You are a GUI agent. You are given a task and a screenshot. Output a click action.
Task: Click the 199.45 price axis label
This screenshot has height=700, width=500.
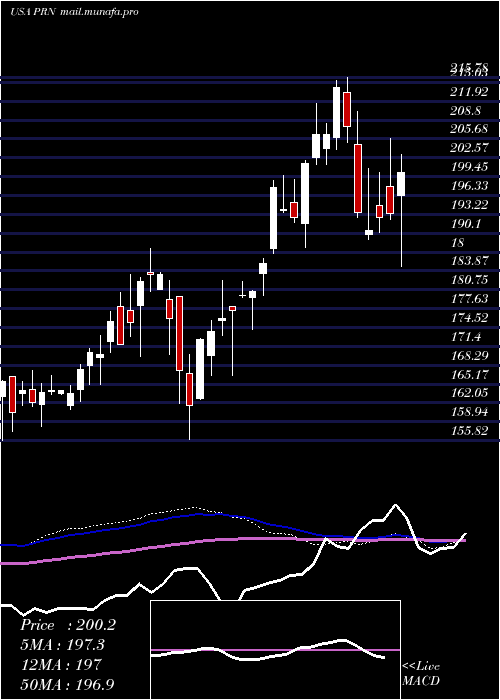(x=469, y=167)
